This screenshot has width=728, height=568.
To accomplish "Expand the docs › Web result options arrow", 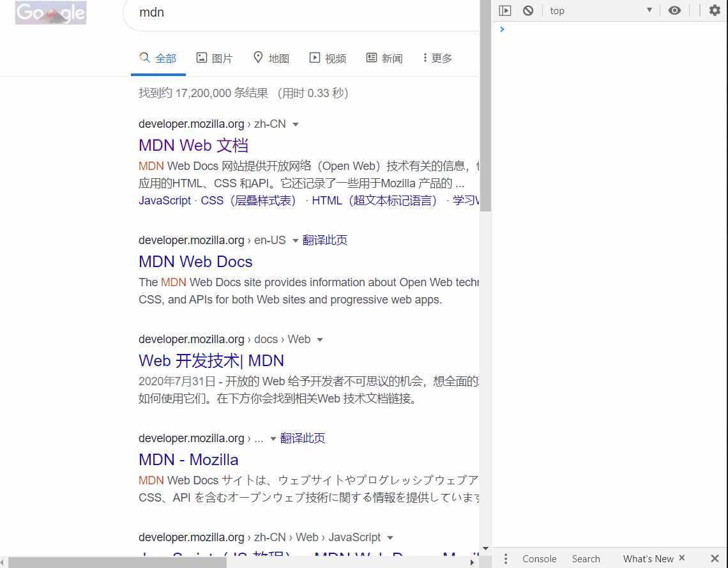I will coord(320,340).
